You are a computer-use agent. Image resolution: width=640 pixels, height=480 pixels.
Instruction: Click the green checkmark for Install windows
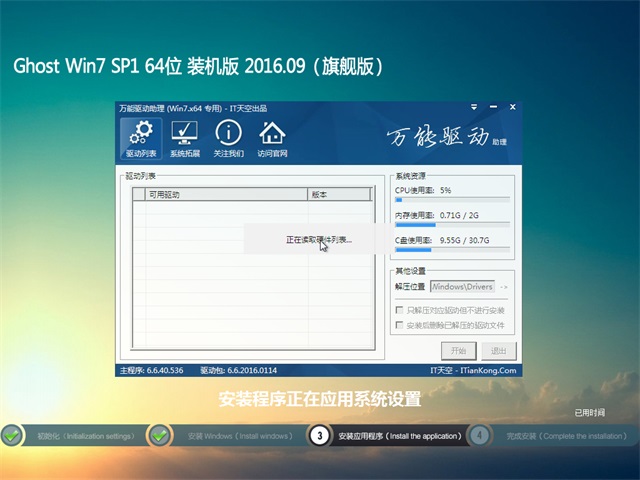[159, 435]
